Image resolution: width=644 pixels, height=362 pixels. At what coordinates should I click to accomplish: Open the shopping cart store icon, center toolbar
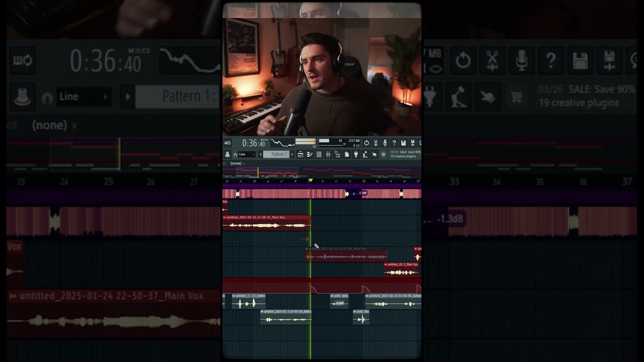tap(383, 154)
